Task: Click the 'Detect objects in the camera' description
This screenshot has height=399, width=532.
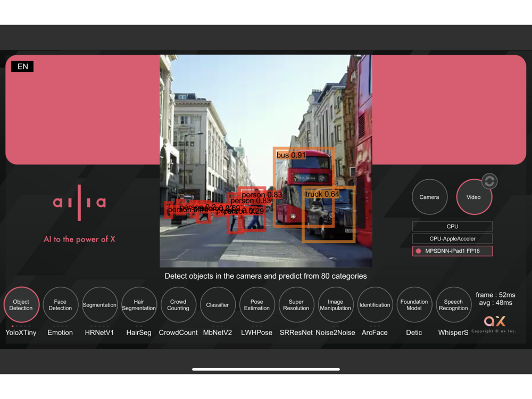Action: coord(265,276)
